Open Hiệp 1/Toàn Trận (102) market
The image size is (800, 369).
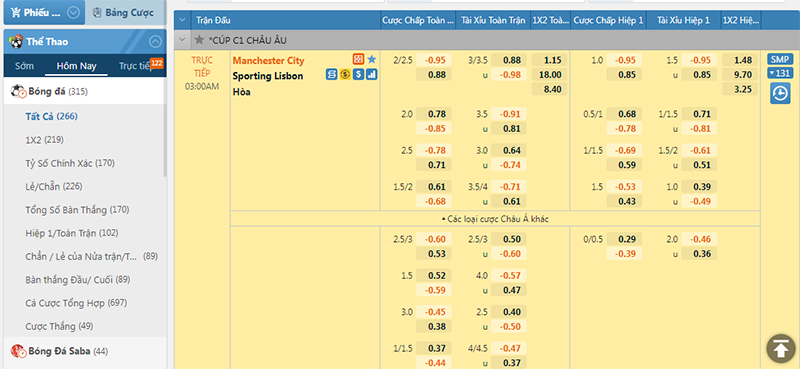click(x=71, y=233)
